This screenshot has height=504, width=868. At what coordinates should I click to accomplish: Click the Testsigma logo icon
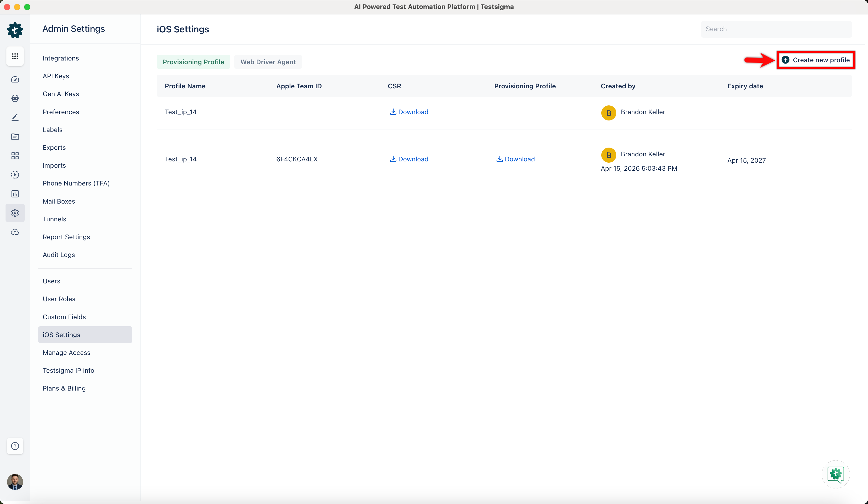pos(15,30)
